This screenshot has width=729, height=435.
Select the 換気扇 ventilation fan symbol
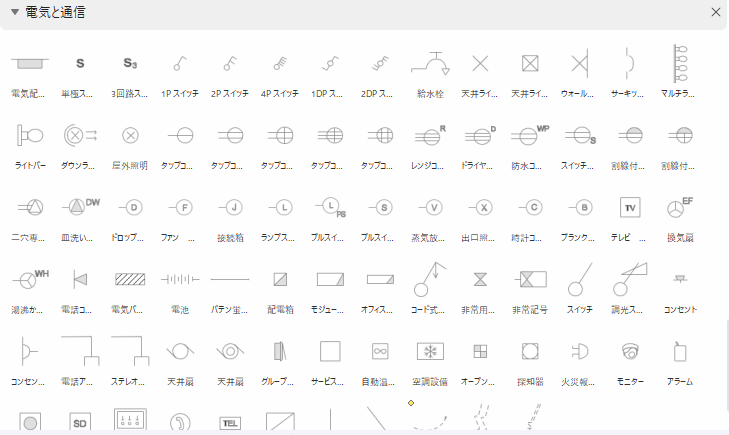click(680, 208)
